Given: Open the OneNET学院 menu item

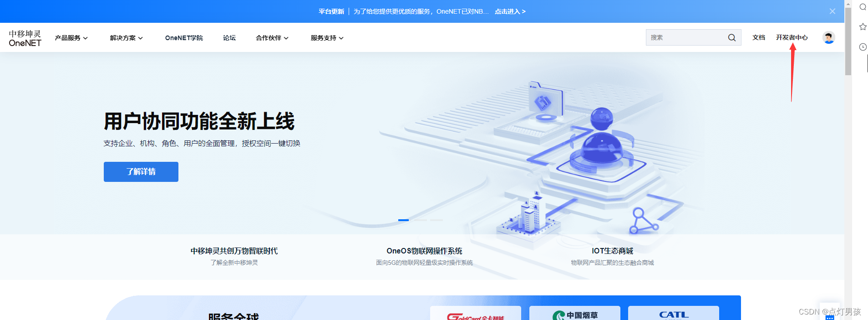Looking at the screenshot, I should (184, 38).
